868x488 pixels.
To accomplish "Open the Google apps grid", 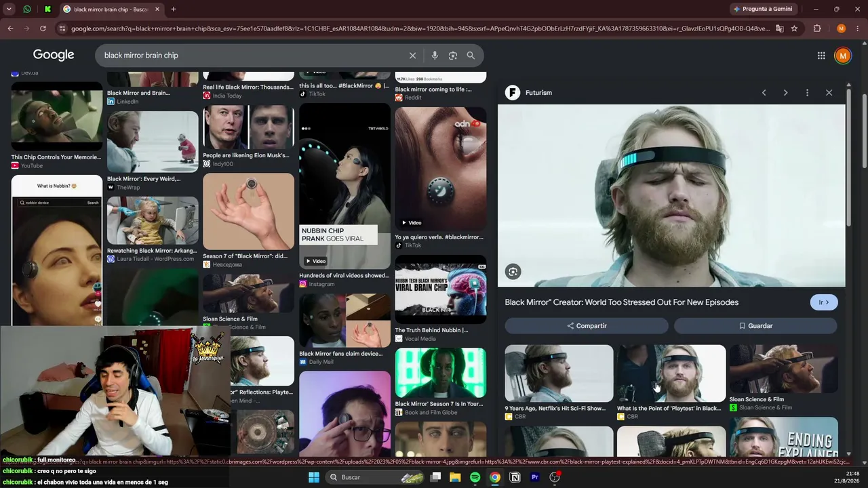I will coord(821,56).
